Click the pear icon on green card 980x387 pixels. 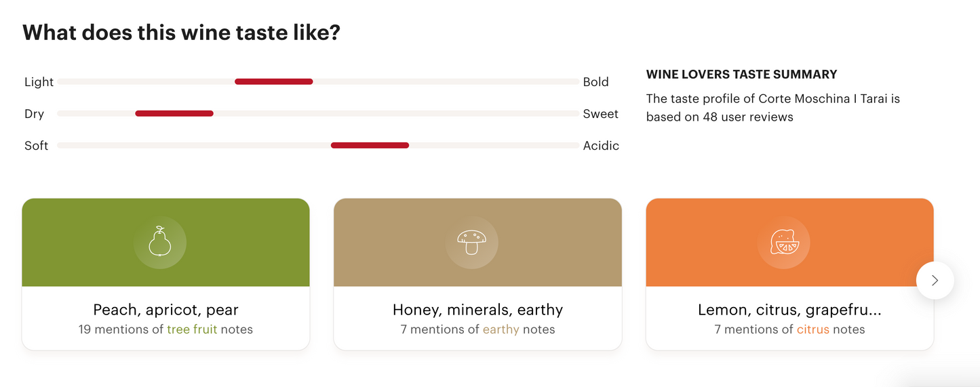pyautogui.click(x=160, y=242)
